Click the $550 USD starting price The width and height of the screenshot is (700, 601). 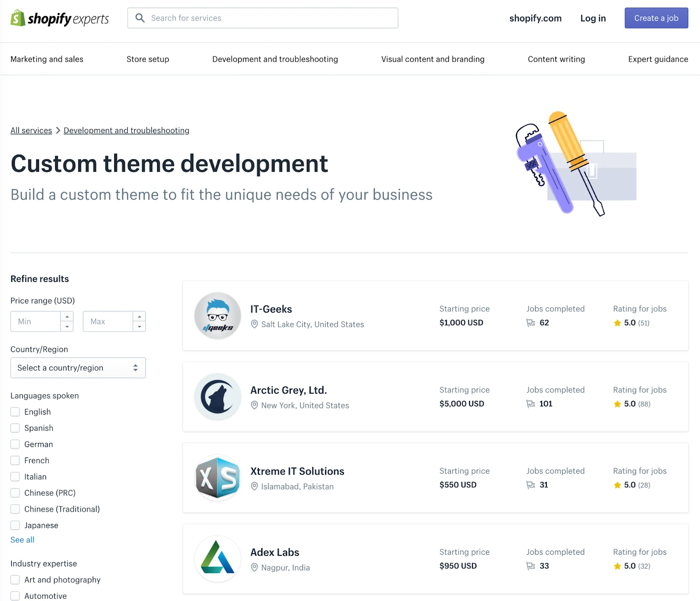(x=458, y=485)
